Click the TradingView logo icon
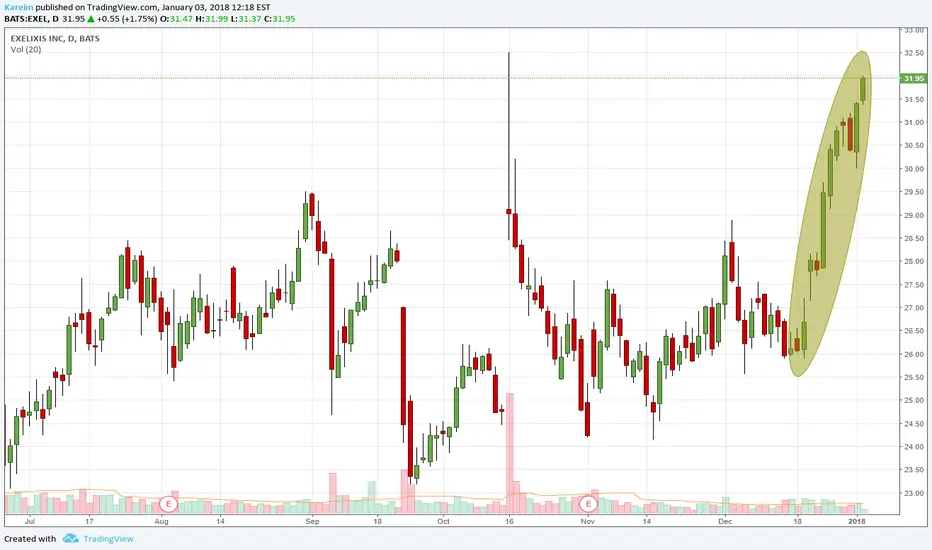932x550 pixels. coord(70,538)
